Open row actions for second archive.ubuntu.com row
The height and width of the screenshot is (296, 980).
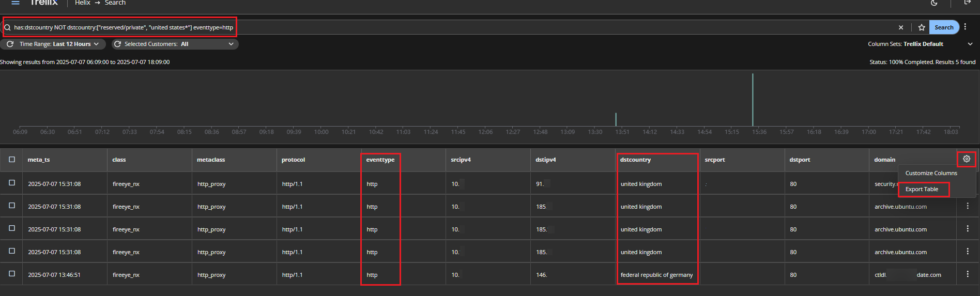968,228
